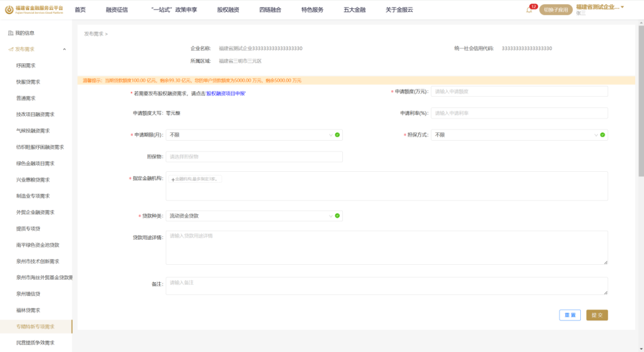Click green check icon in 担保方式 field

(602, 135)
